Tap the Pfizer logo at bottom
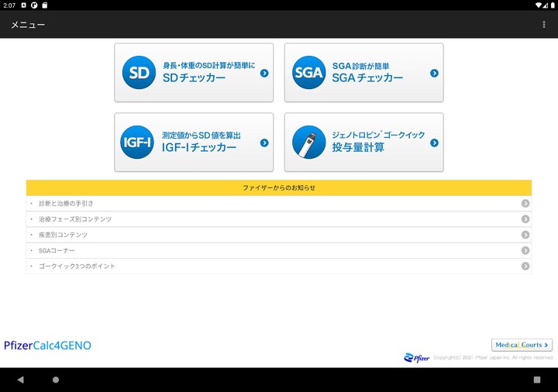 [415, 357]
